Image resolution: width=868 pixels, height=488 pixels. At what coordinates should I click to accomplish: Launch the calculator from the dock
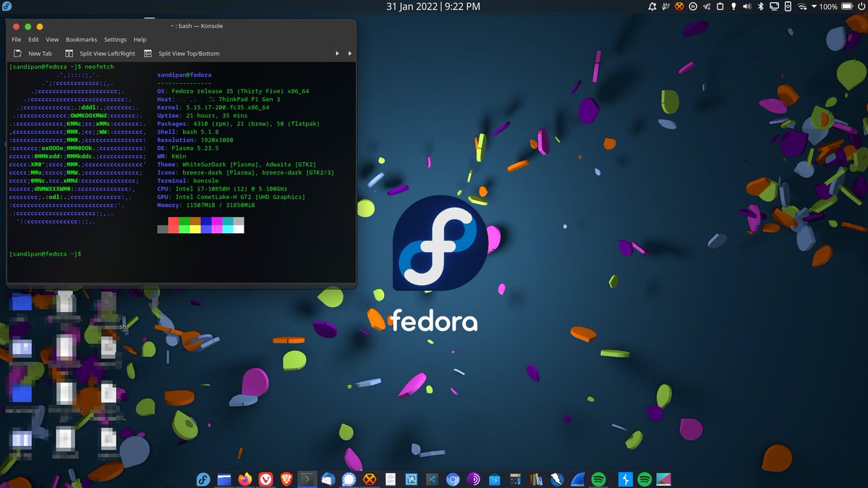(x=515, y=479)
